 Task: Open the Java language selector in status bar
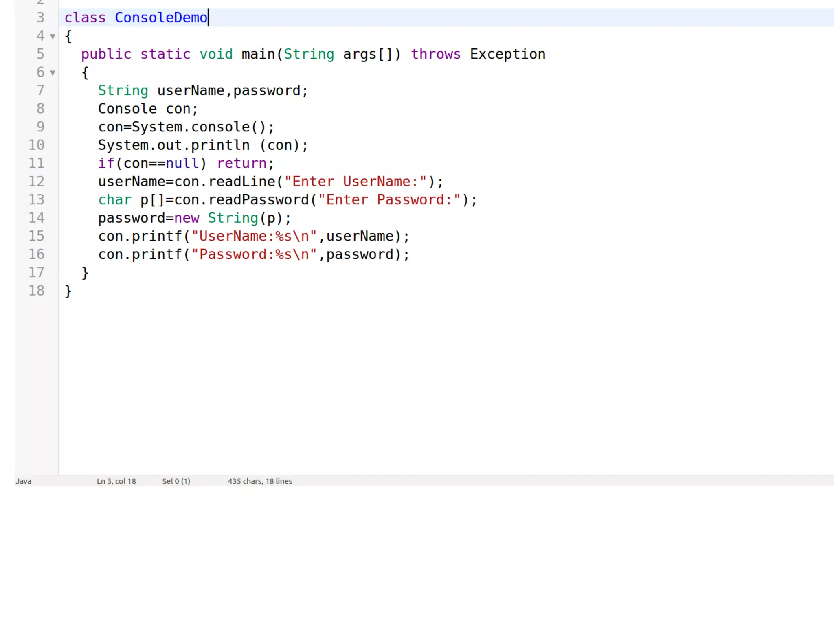point(24,481)
